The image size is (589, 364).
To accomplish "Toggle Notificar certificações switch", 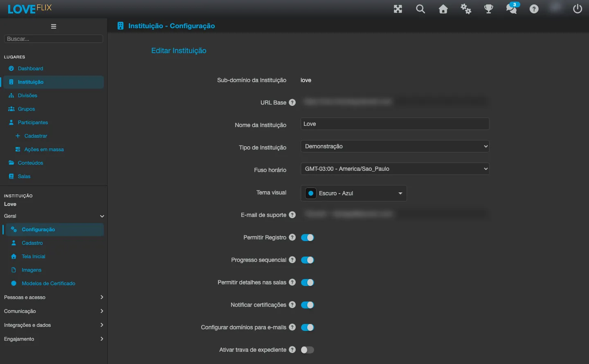I will click(x=308, y=305).
